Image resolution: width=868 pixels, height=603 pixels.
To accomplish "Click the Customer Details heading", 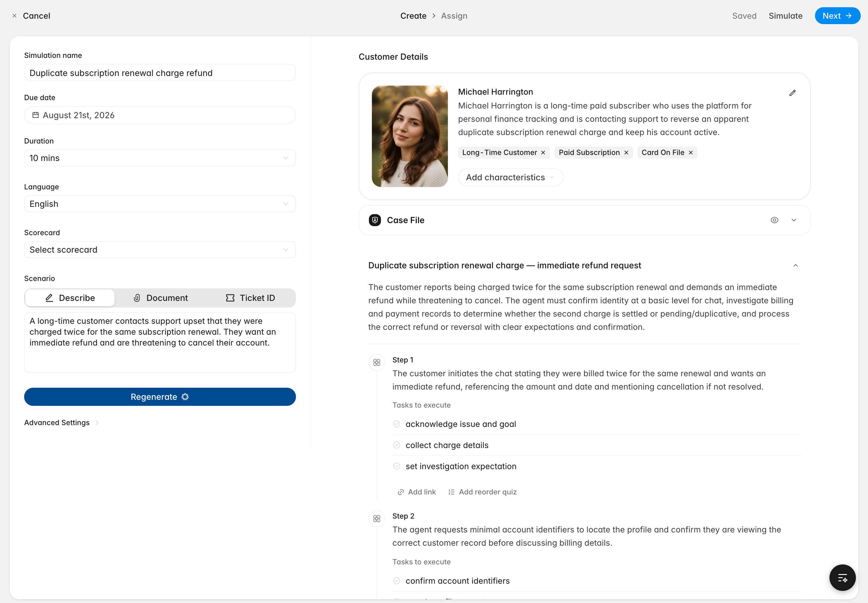I will (393, 57).
